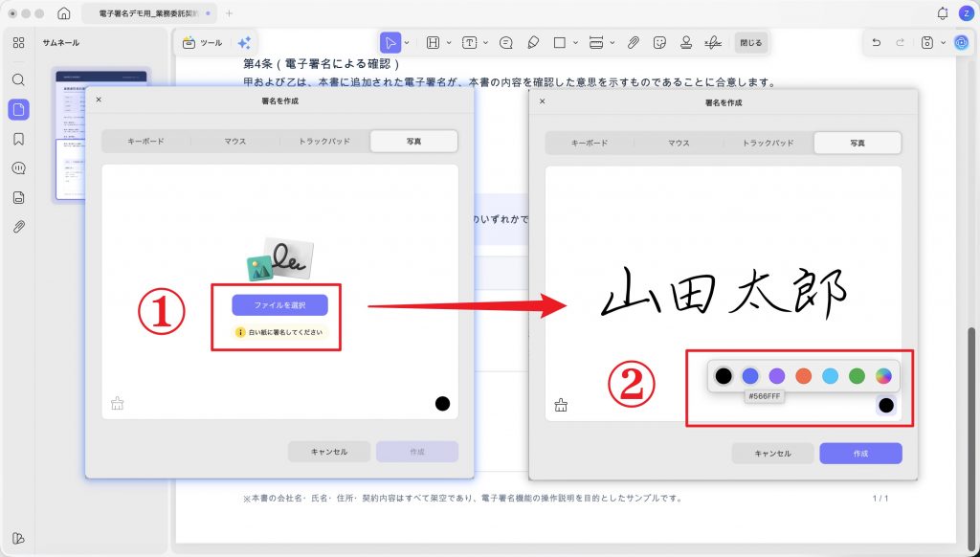Click キャンセル in the left dialog
The image size is (980, 557).
click(x=329, y=452)
